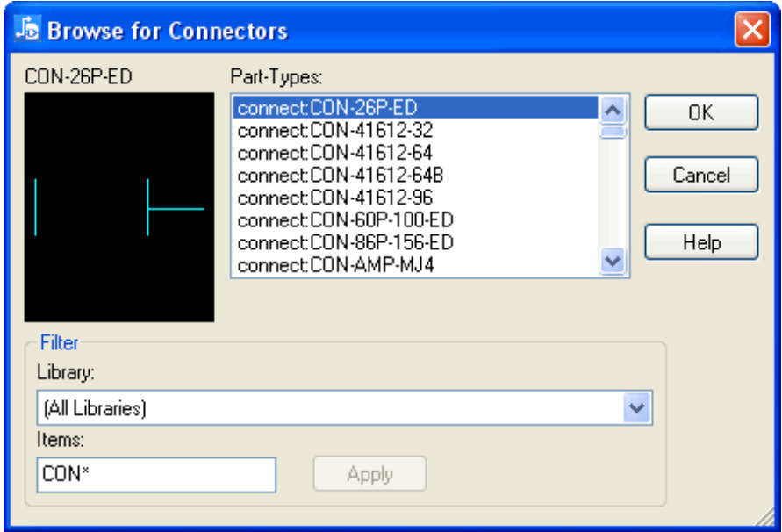Click the Part-Types scrollbar thumb
The height and width of the screenshot is (532, 782).
[613, 133]
